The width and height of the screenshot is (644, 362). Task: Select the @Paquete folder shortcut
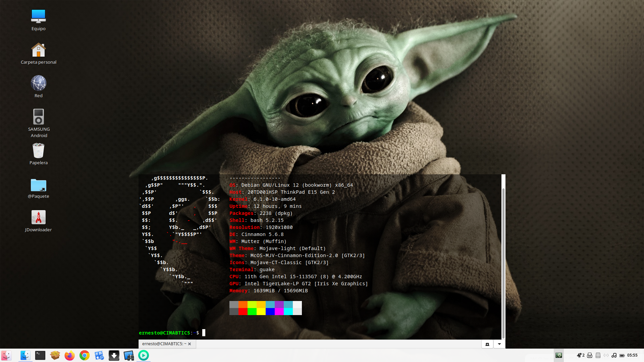tap(38, 188)
